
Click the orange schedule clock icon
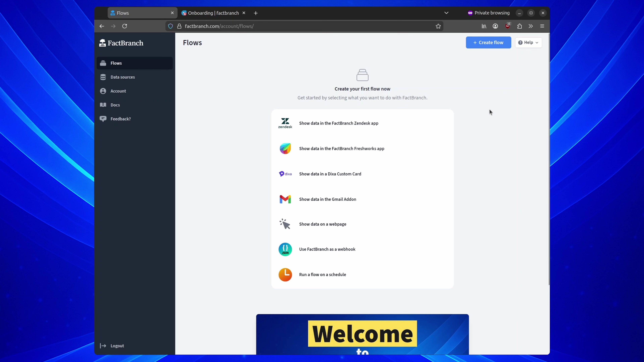285,275
